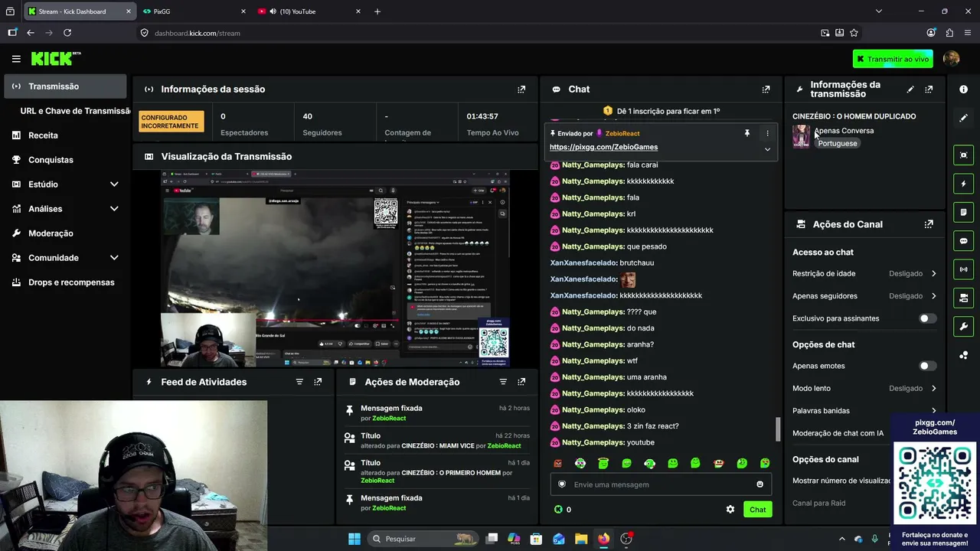Toggle the Apenas emotes switch
Image resolution: width=980 pixels, height=551 pixels.
pos(927,366)
